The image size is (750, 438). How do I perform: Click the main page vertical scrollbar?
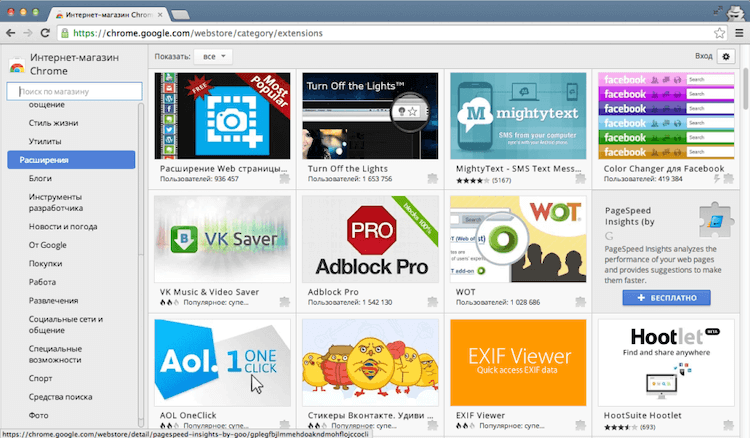745,89
